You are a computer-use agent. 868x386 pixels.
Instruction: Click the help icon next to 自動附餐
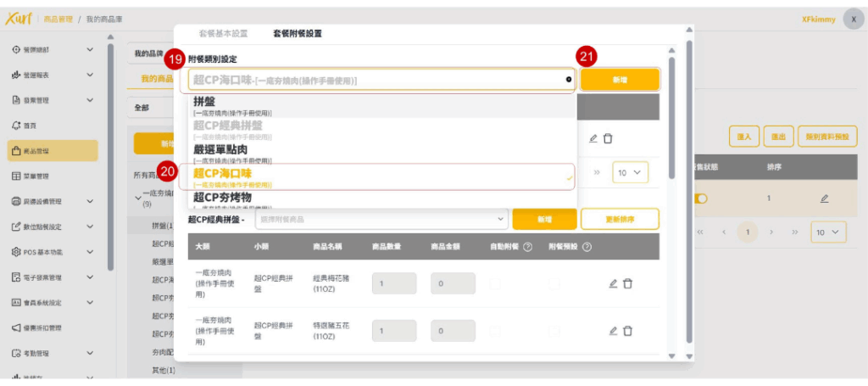click(528, 247)
